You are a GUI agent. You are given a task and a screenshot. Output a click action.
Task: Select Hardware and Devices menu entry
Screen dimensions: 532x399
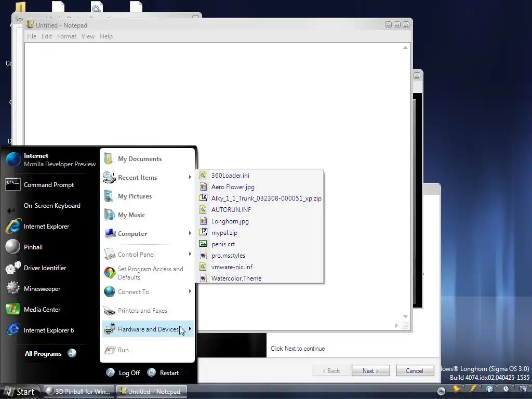[x=148, y=329]
